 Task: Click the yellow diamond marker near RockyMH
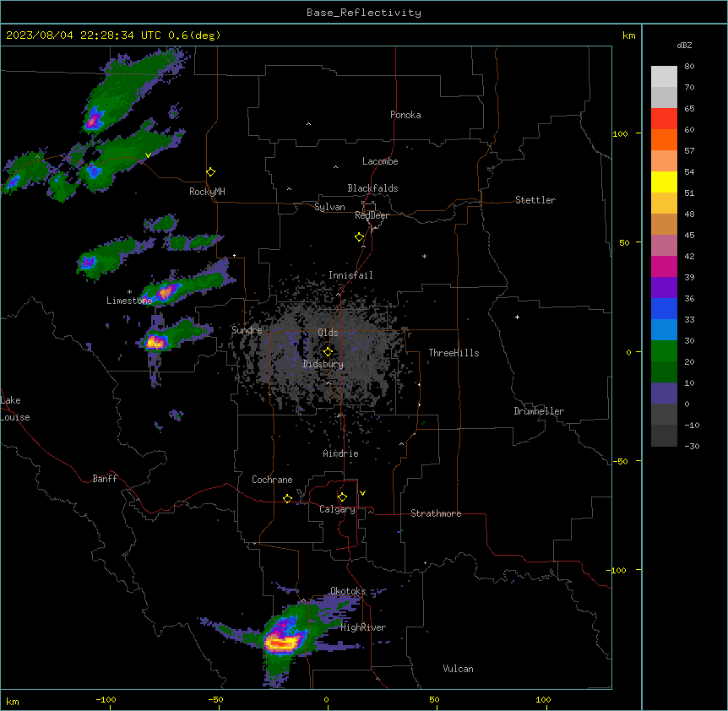[211, 172]
